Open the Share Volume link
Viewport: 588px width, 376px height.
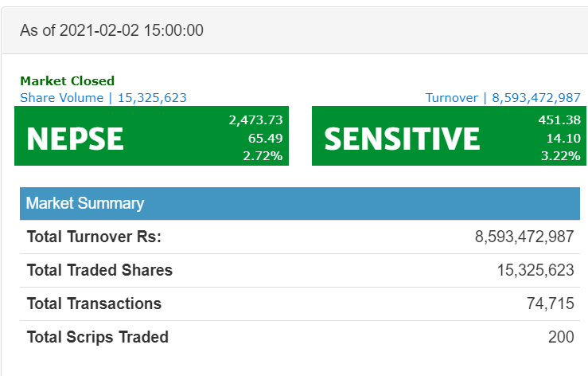click(x=103, y=97)
